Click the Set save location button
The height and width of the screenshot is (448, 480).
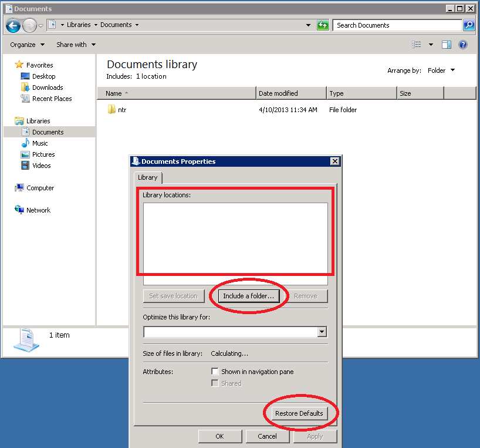tap(174, 296)
